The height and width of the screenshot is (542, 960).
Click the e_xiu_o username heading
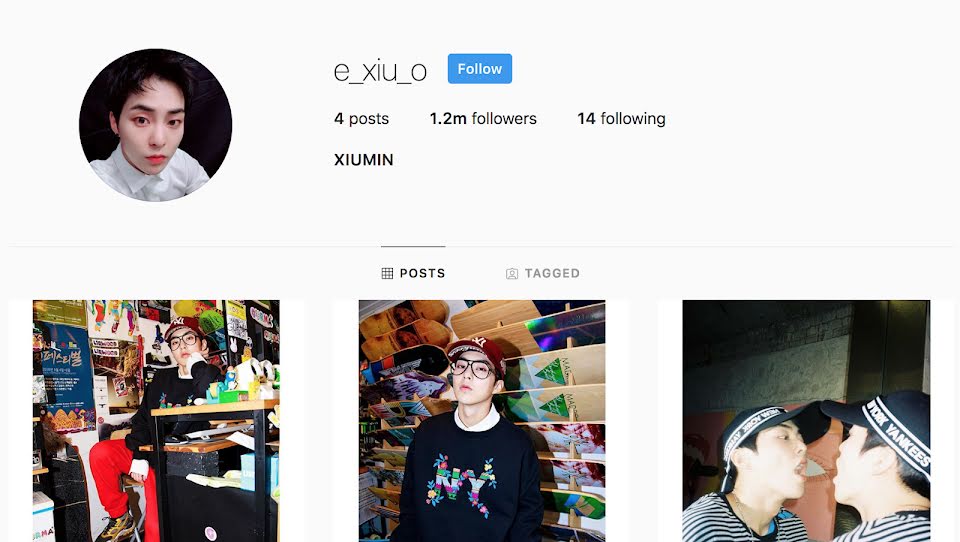[380, 71]
